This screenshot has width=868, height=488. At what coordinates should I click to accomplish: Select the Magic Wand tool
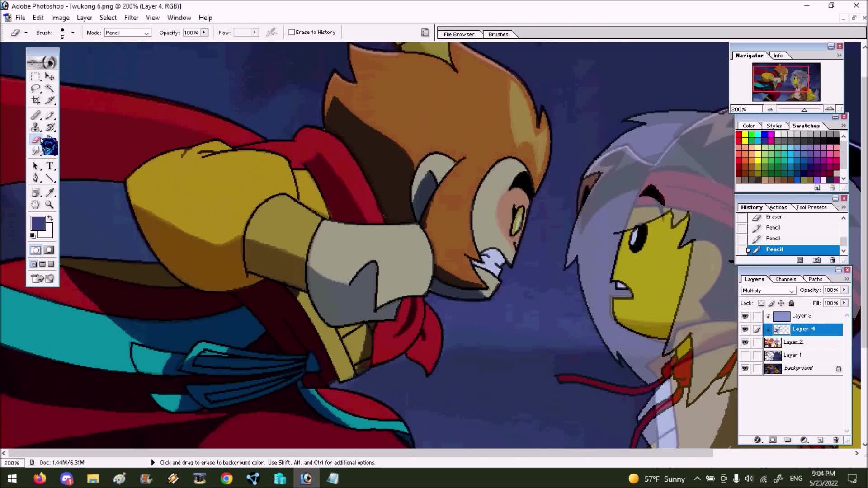tap(50, 89)
